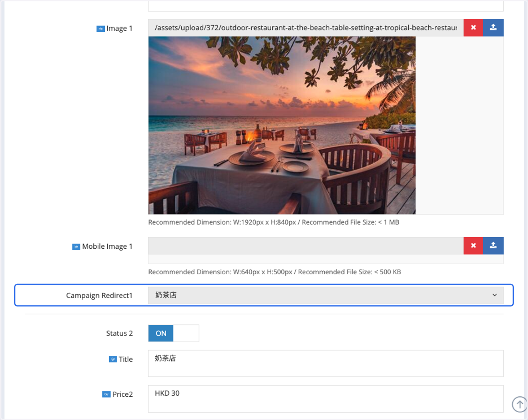This screenshot has width=528, height=420.
Task: Open Campaign Redirect1 dropdown
Action: point(326,295)
